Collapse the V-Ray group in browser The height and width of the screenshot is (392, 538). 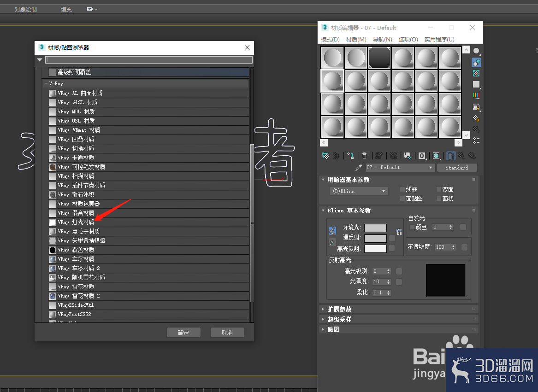click(x=46, y=83)
